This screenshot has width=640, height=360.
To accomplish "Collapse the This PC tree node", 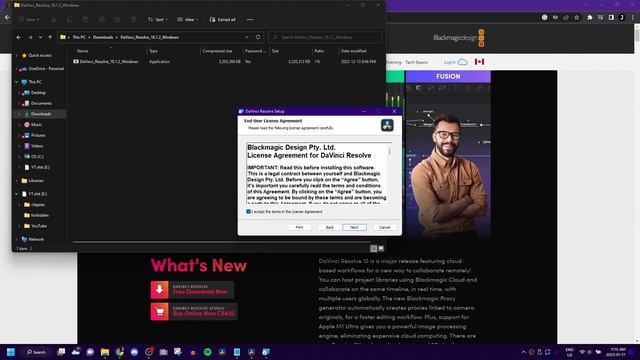I will coord(17,82).
